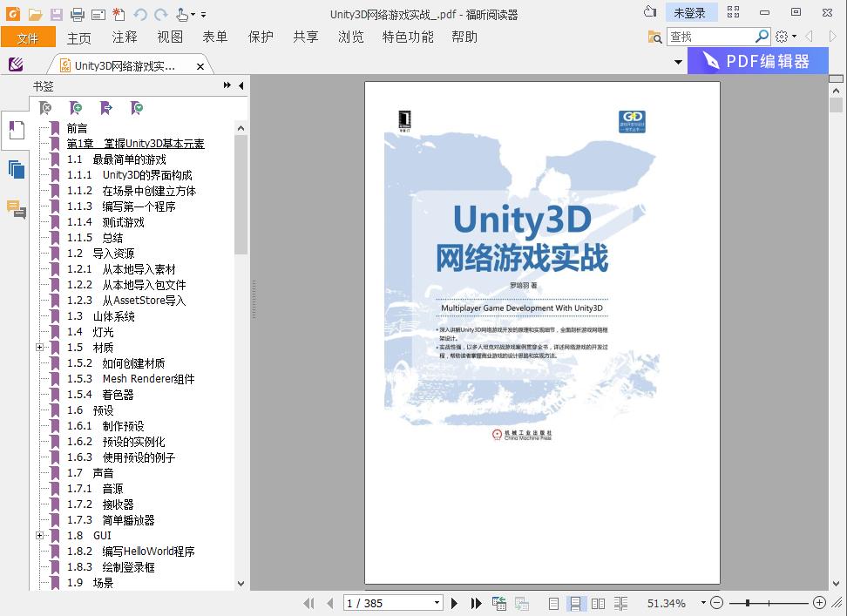Viewport: 847px width, 616px height.
Task: Switch to the 视图 ribbon tab
Action: (170, 37)
